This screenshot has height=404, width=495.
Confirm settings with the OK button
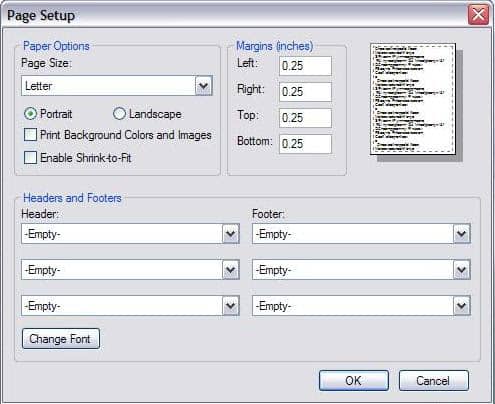(354, 380)
